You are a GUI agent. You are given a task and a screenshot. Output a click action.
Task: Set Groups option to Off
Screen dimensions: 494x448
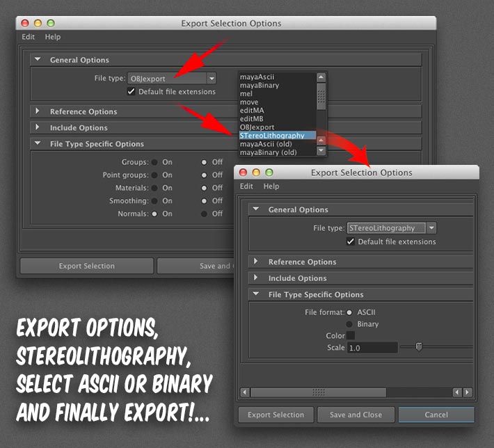coord(204,162)
